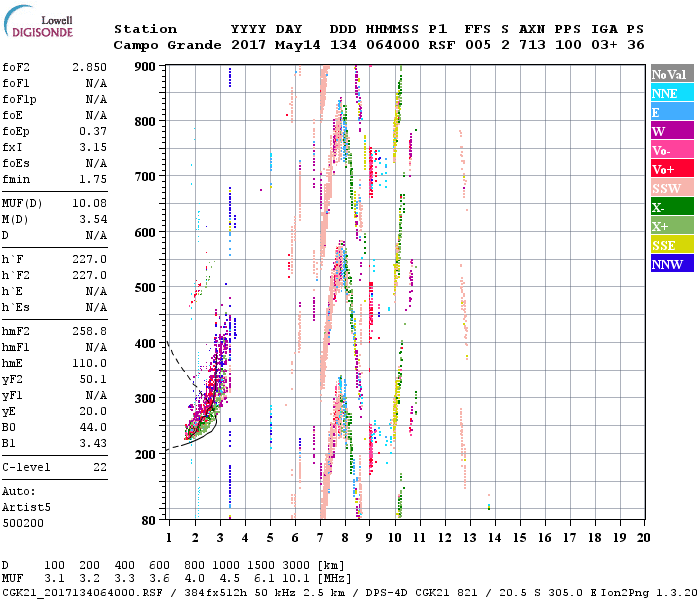Click the Campo Grande station name
The height and width of the screenshot is (600, 700).
click(x=166, y=45)
